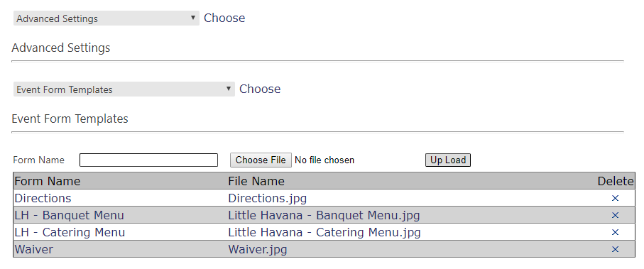Viewport: 644px width, 269px height.
Task: Open the LH - Banquet Menu form link
Action: point(69,215)
